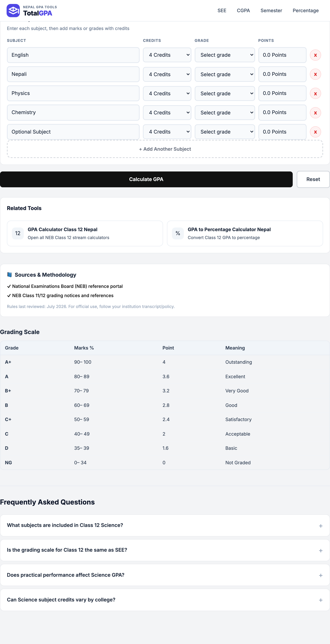
Task: Click the Calculate GPA button
Action: (146, 179)
